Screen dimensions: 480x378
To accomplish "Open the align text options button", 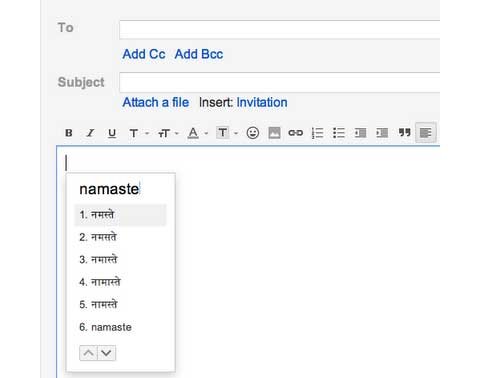I will pos(426,133).
